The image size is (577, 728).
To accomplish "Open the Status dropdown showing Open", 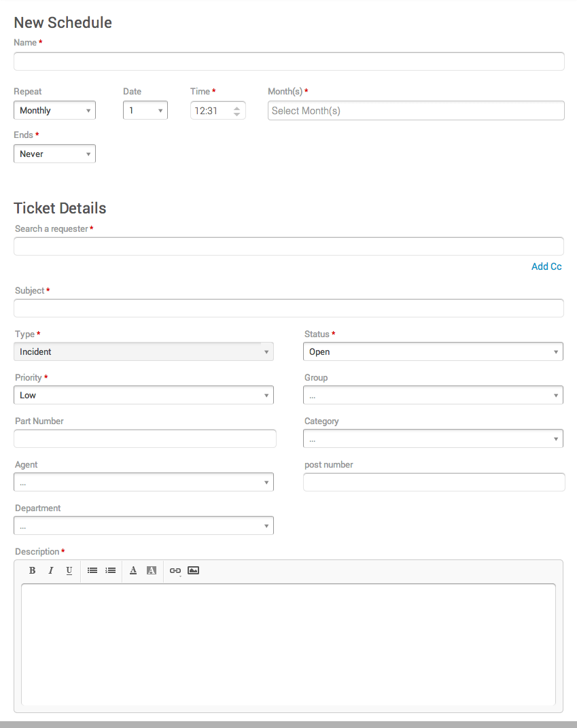I will 433,351.
